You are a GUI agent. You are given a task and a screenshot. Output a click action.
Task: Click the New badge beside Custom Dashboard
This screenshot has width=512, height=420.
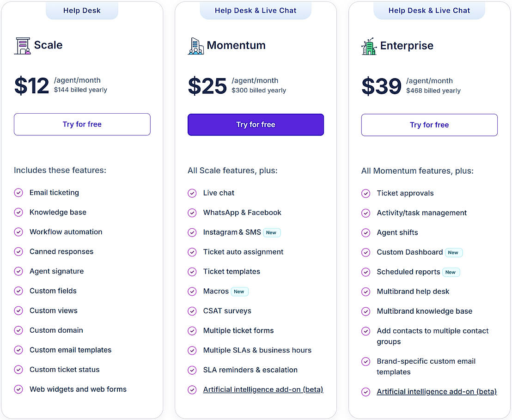pos(453,252)
